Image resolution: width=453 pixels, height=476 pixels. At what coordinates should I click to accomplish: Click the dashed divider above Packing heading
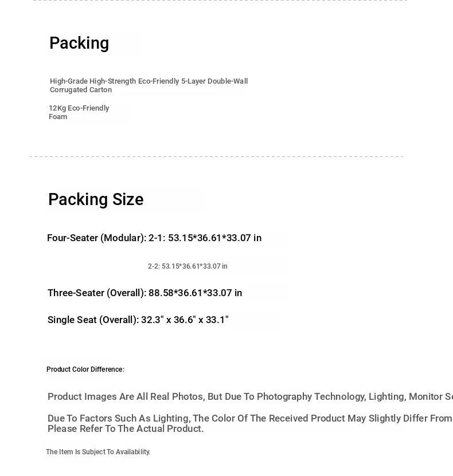pyautogui.click(x=220, y=1)
